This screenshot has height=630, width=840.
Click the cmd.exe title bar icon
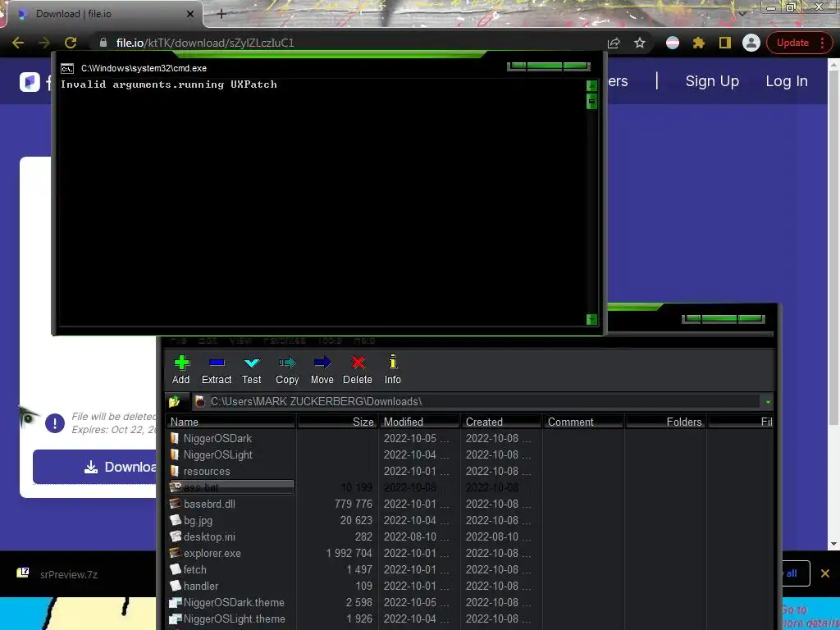point(67,69)
